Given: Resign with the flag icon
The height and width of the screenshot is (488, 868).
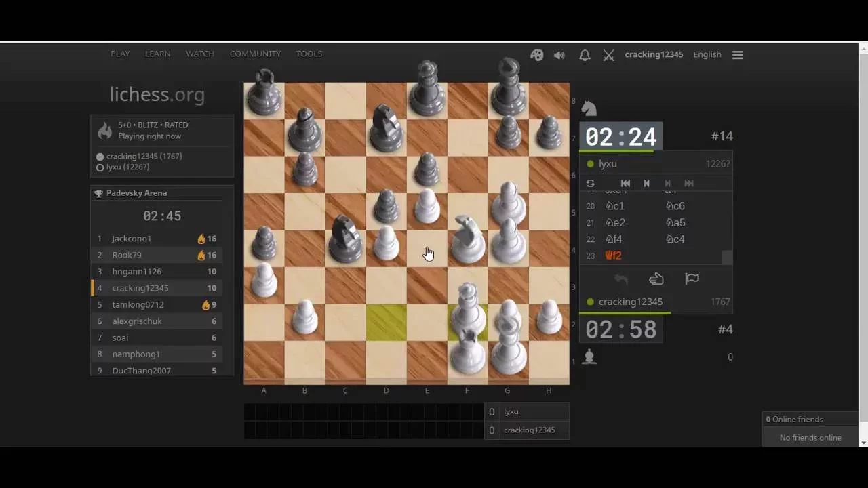Looking at the screenshot, I should (692, 279).
